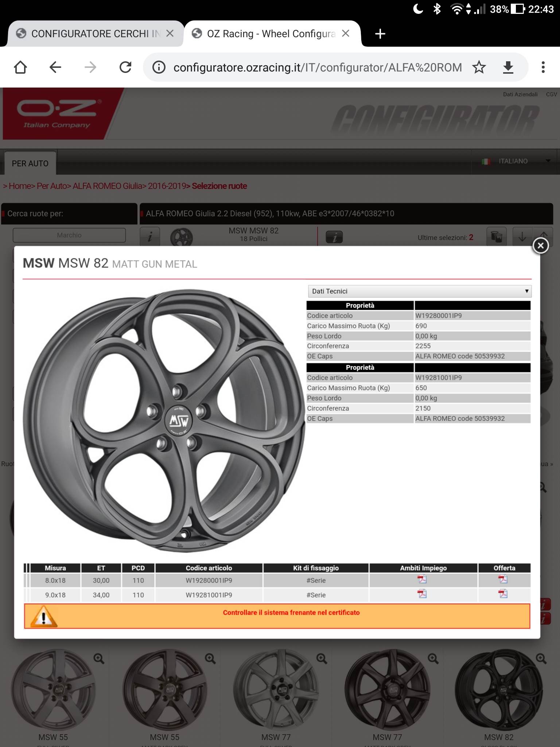Zoom the black MSW 82 wheel thumbnail
This screenshot has width=560, height=747.
pyautogui.click(x=541, y=659)
